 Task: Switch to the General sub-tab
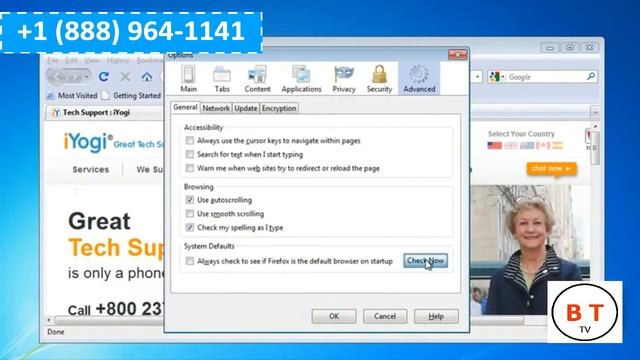(185, 107)
